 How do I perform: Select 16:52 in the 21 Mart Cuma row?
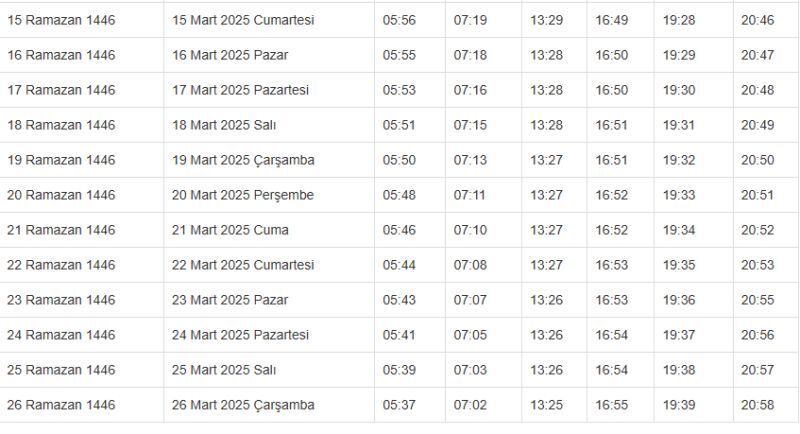coord(612,230)
